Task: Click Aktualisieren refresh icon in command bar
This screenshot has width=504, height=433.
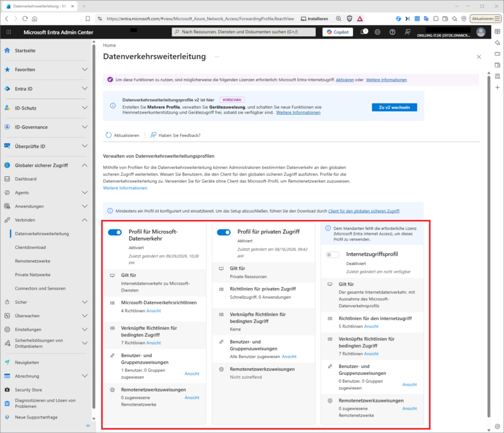Action: [x=109, y=135]
